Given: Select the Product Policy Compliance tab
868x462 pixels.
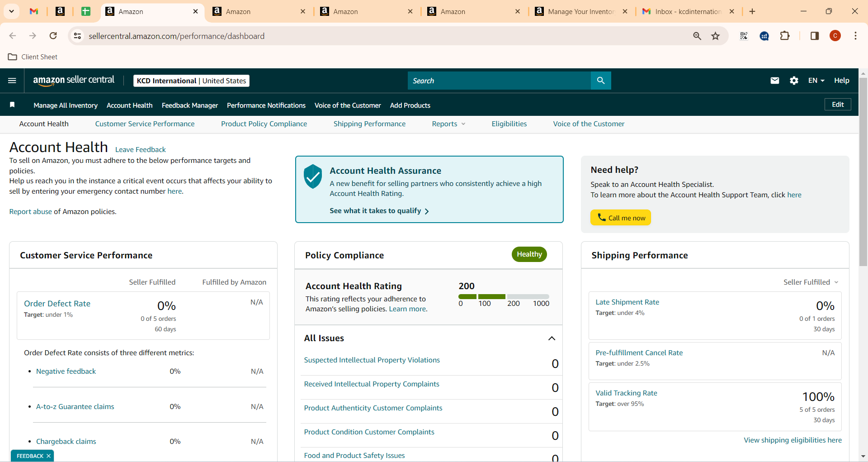Looking at the screenshot, I should tap(264, 124).
